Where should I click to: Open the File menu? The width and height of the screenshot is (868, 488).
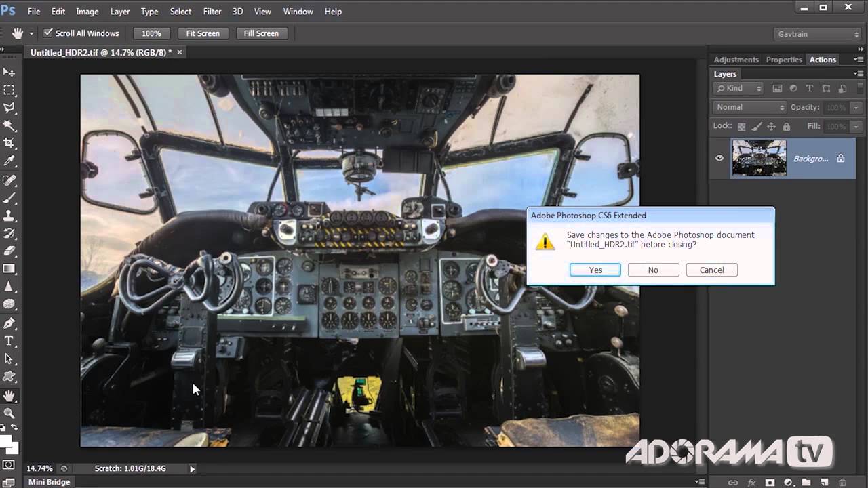[34, 12]
